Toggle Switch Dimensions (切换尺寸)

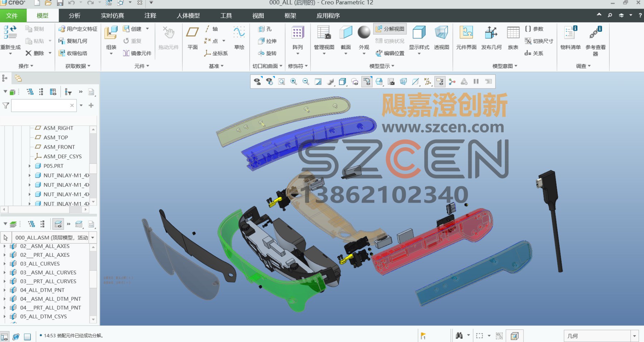[539, 41]
